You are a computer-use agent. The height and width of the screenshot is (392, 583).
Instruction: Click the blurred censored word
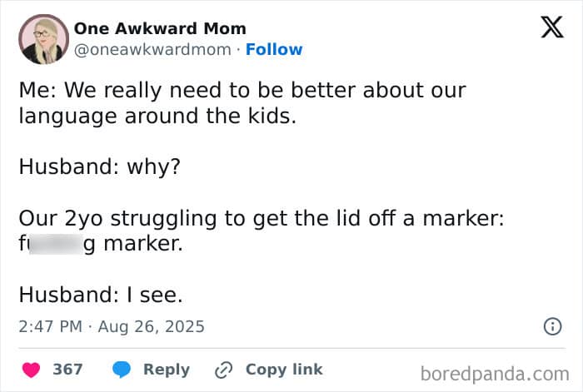(55, 246)
